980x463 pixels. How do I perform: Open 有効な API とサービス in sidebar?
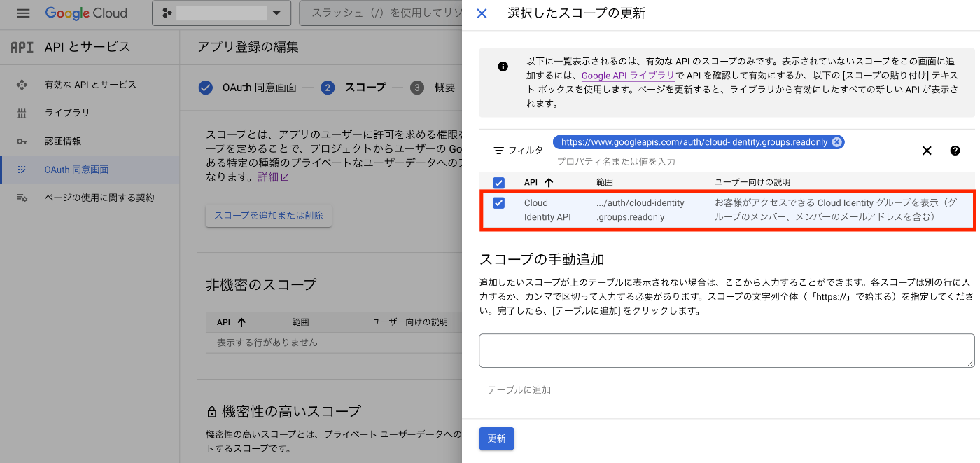tap(90, 85)
